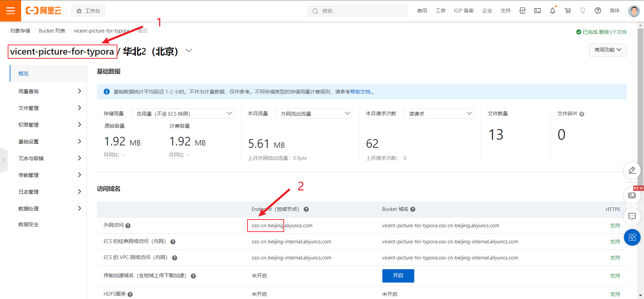Open the shopping cart icon

point(568,11)
